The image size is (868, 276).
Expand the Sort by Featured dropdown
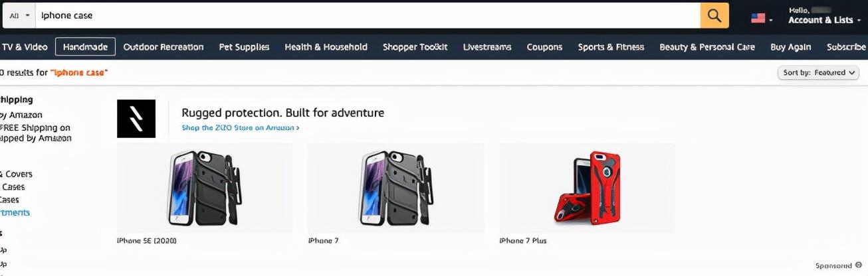tap(819, 73)
